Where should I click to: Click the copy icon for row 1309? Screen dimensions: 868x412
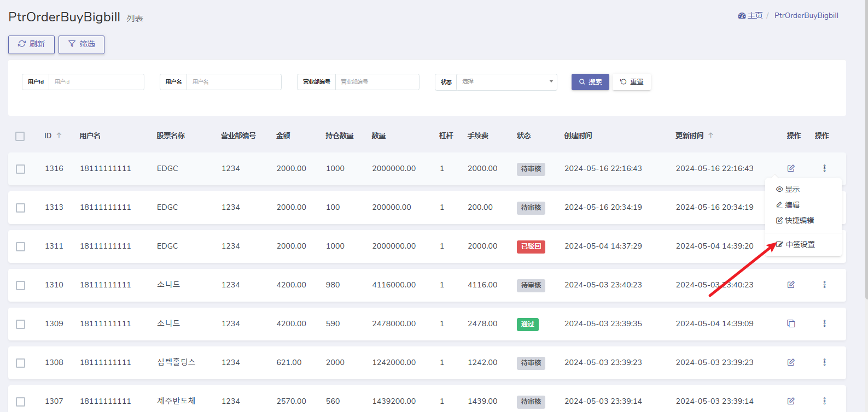(791, 323)
